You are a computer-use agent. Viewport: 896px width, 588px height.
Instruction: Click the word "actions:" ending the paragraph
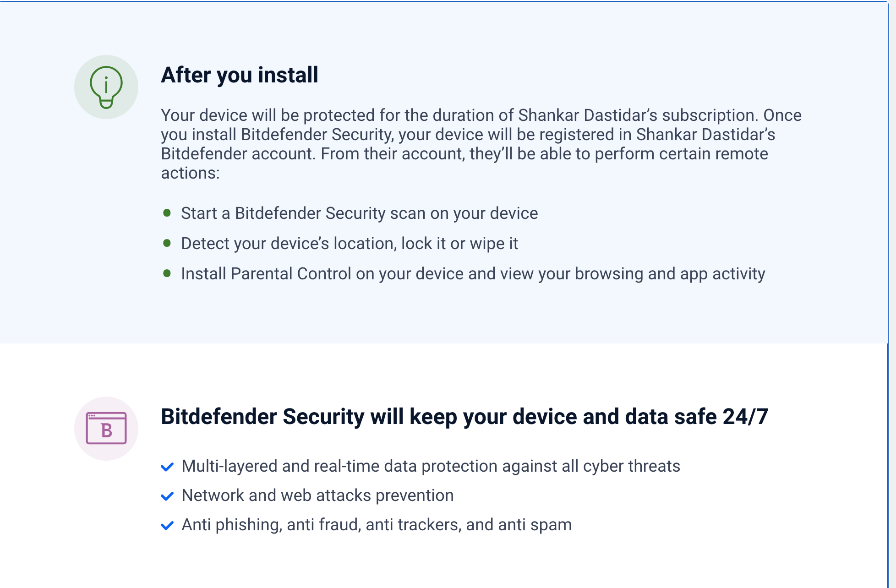[x=190, y=173]
